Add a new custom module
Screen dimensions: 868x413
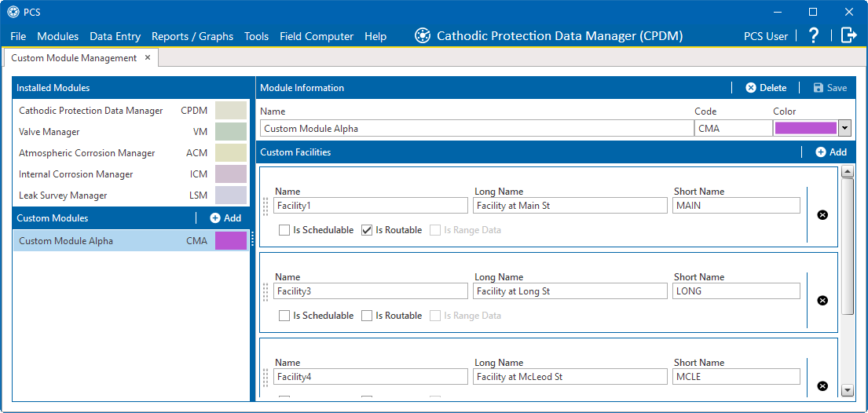pos(225,218)
